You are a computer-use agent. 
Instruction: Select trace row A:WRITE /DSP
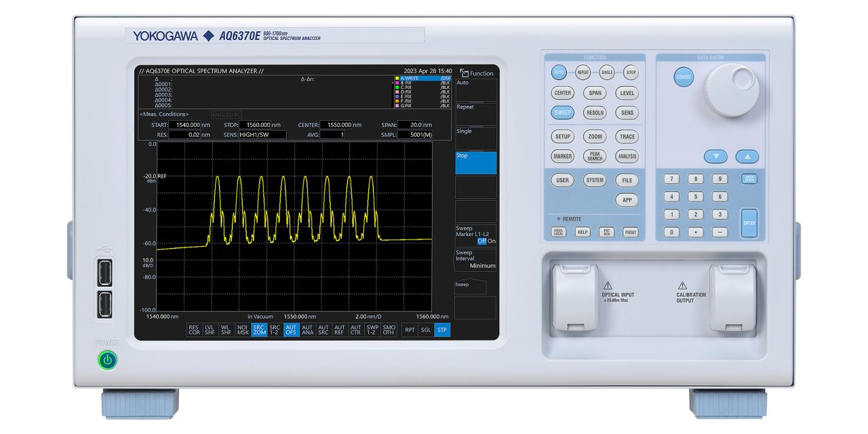(x=423, y=79)
